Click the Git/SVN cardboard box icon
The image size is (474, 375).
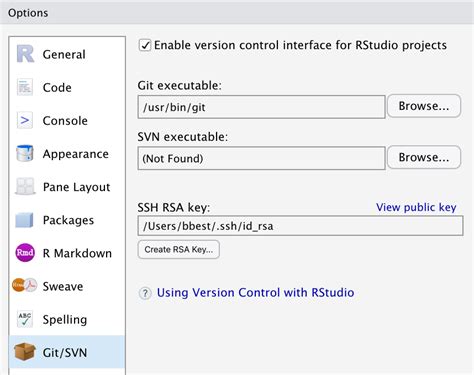(x=25, y=352)
